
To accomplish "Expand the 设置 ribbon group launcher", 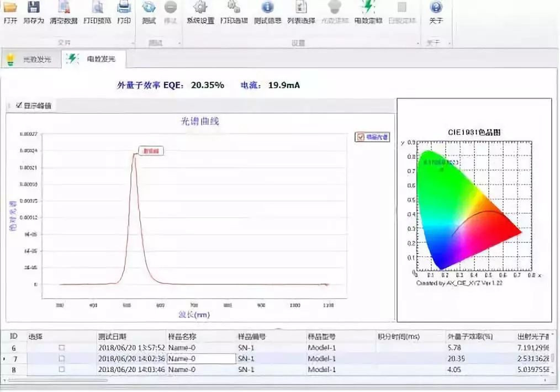I will [418, 44].
